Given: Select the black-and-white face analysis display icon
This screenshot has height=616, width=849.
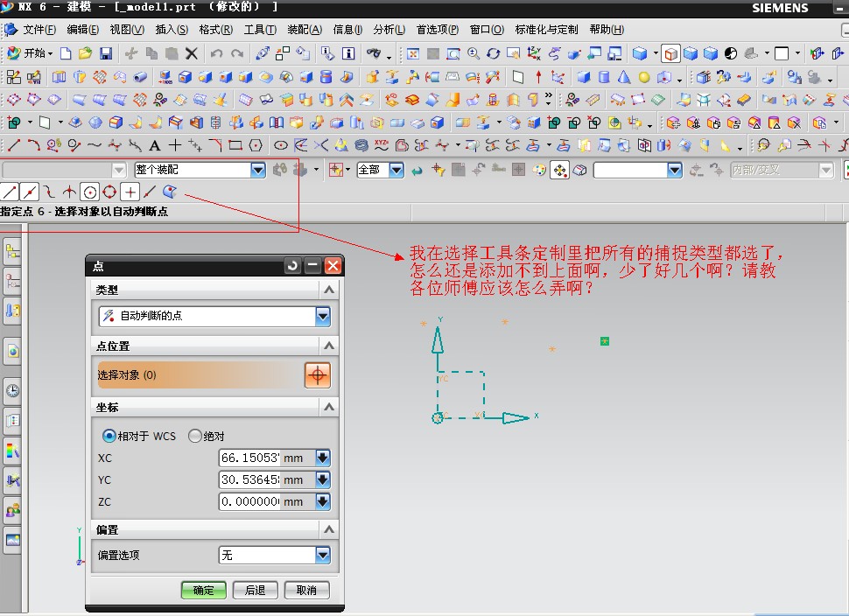Looking at the screenshot, I should 731,53.
